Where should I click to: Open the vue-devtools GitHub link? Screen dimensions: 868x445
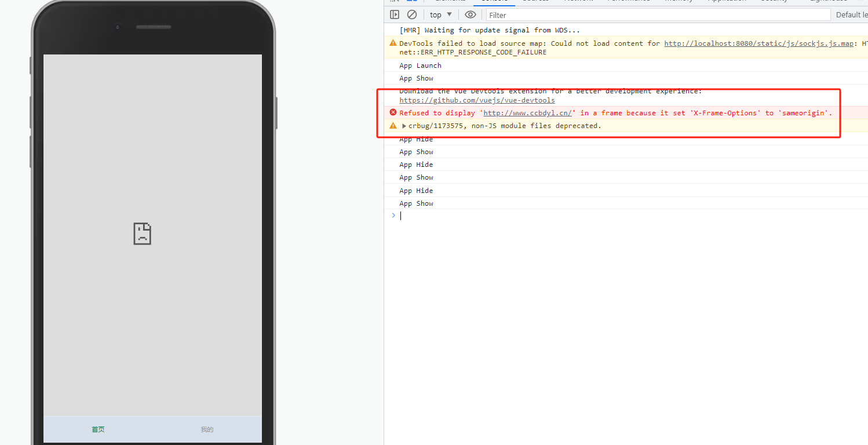[477, 100]
